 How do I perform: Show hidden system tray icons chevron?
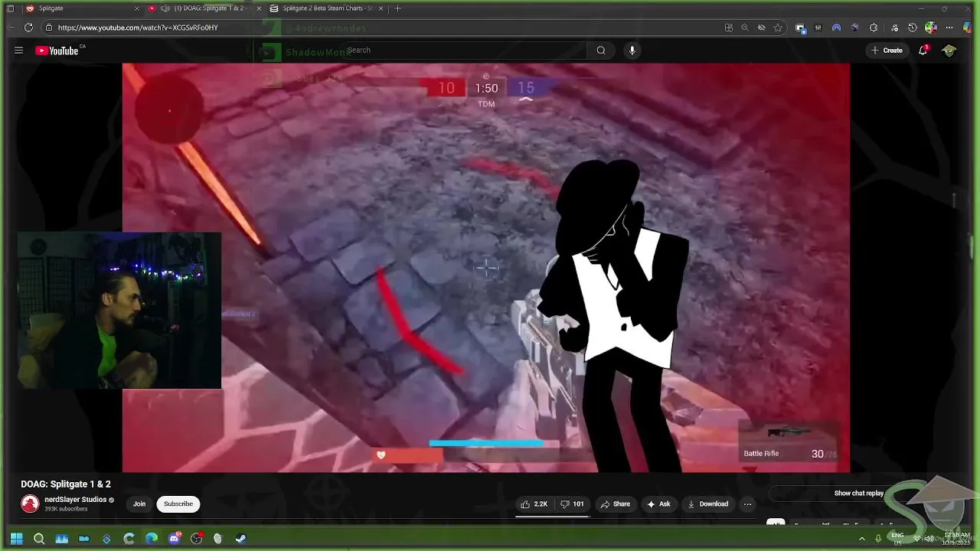coord(862,539)
